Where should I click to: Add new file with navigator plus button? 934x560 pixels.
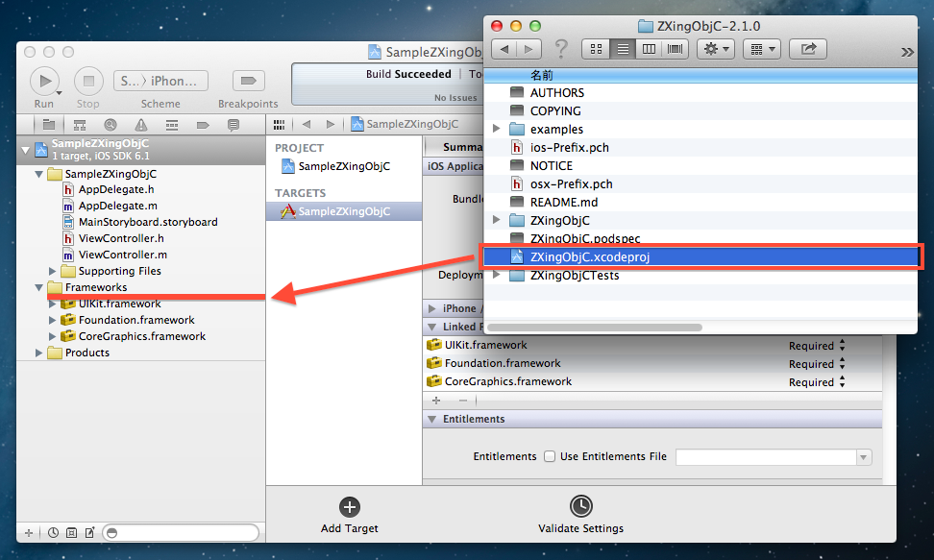(x=29, y=532)
